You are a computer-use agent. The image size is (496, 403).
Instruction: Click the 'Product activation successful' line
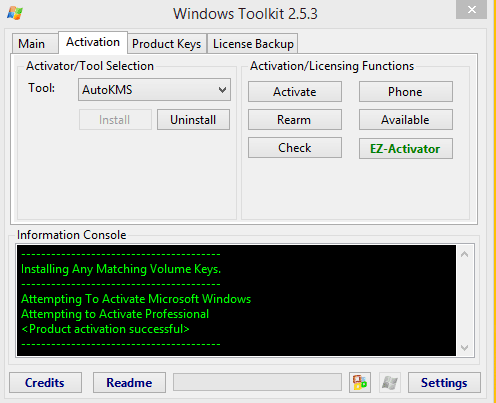105,329
